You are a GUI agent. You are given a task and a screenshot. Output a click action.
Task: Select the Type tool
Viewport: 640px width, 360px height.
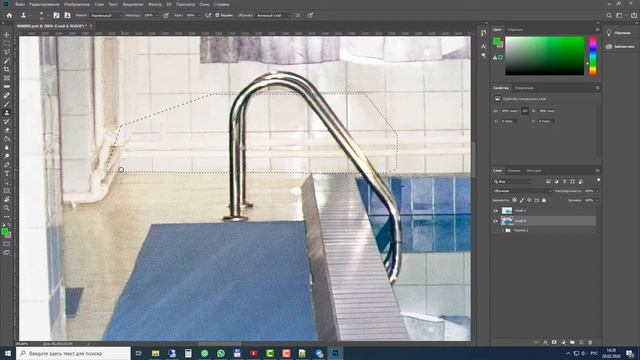[7, 174]
